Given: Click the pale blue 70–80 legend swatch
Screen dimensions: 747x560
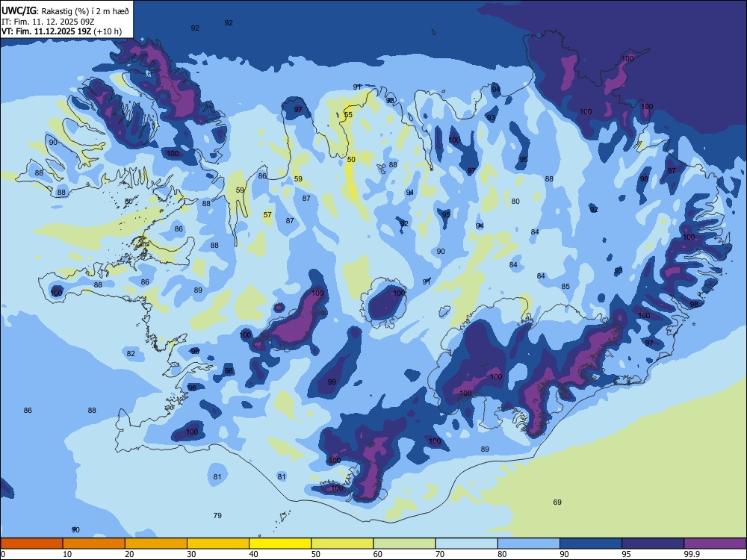Looking at the screenshot, I should (x=466, y=544).
